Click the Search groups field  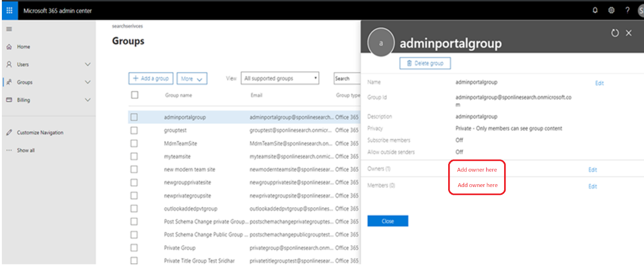(347, 78)
